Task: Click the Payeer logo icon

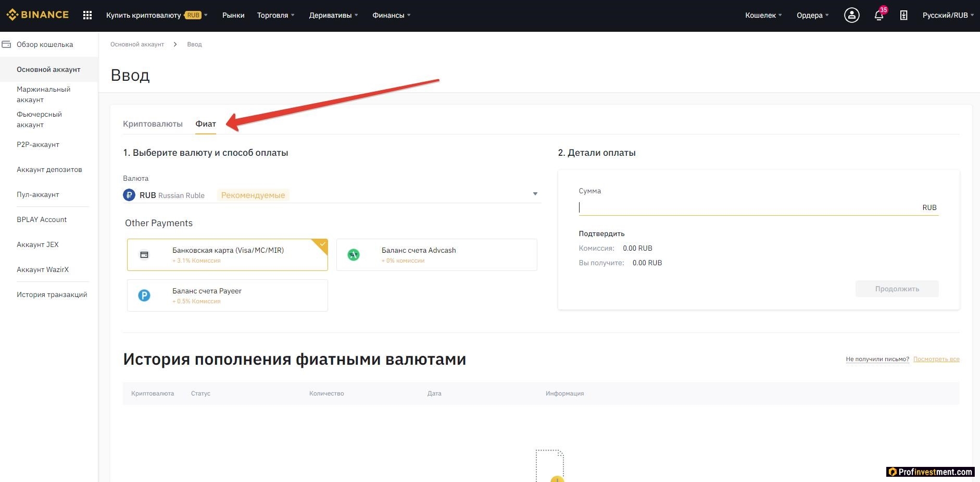Action: tap(144, 295)
